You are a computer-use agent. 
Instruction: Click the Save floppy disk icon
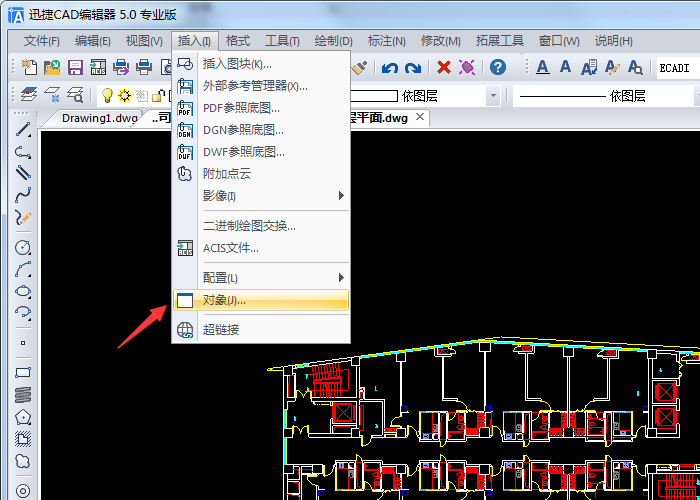pos(75,67)
